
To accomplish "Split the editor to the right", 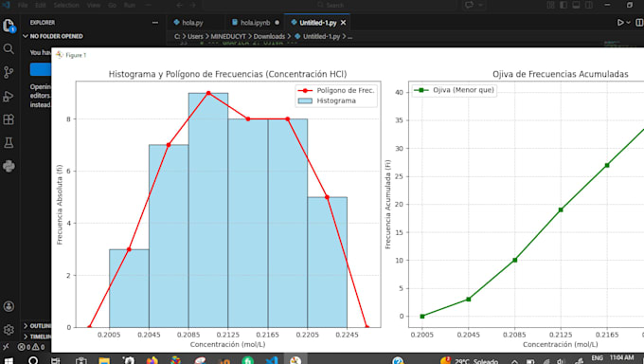I will pyautogui.click(x=639, y=23).
